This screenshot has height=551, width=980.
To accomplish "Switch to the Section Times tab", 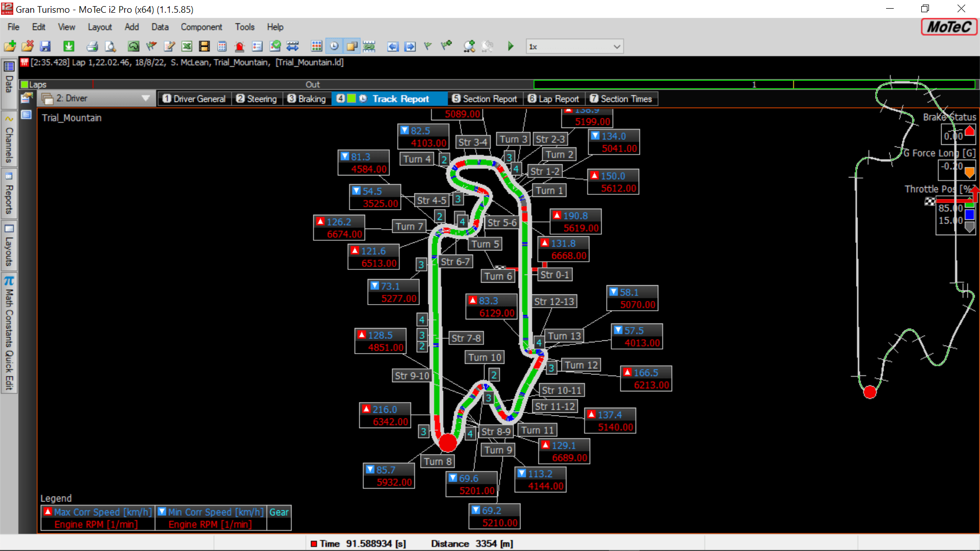I will pos(621,98).
